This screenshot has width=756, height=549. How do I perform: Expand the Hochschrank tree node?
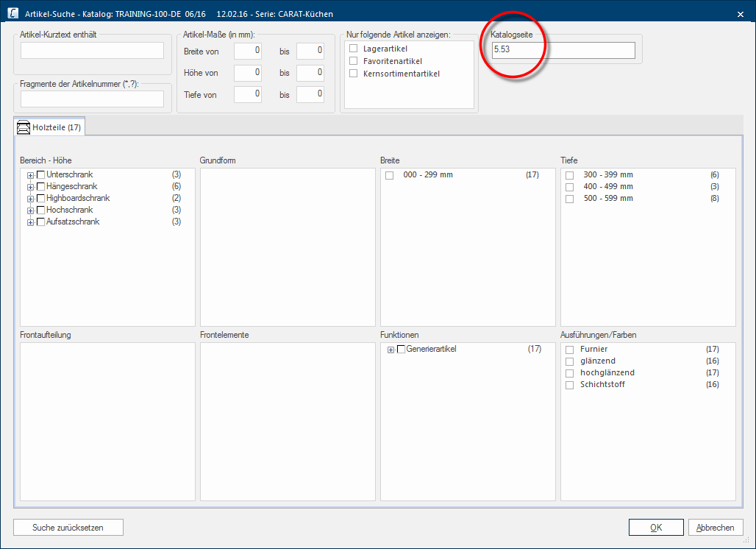tap(31, 210)
